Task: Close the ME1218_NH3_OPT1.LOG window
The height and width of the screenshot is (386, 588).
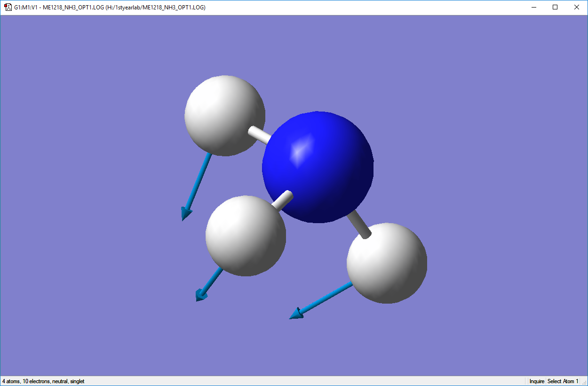Action: (x=577, y=8)
